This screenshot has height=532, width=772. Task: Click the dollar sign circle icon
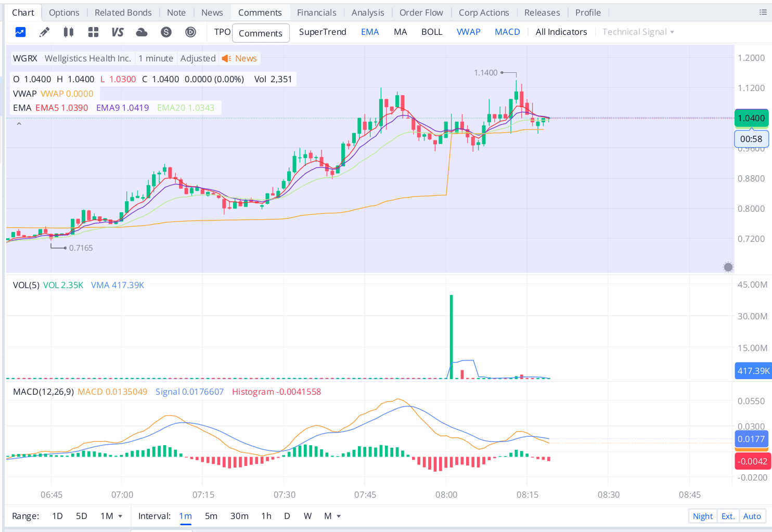(166, 32)
